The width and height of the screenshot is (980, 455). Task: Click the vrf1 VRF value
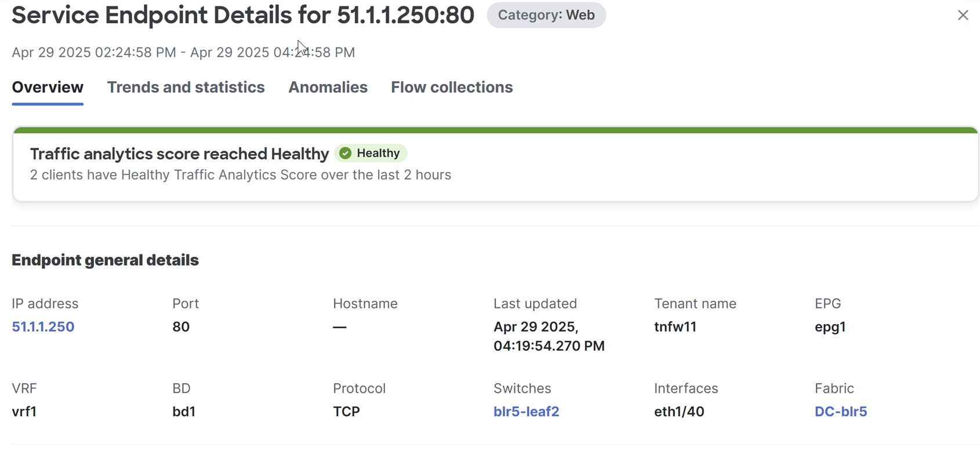(24, 411)
